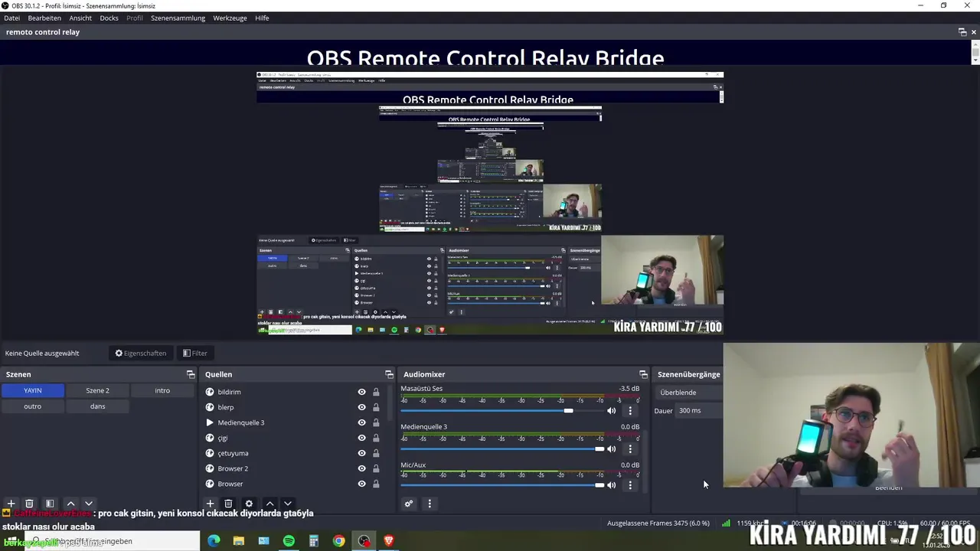Screen dimensions: 980x551
Task: Delete the selected scene via Szenen trash icon
Action: click(29, 504)
